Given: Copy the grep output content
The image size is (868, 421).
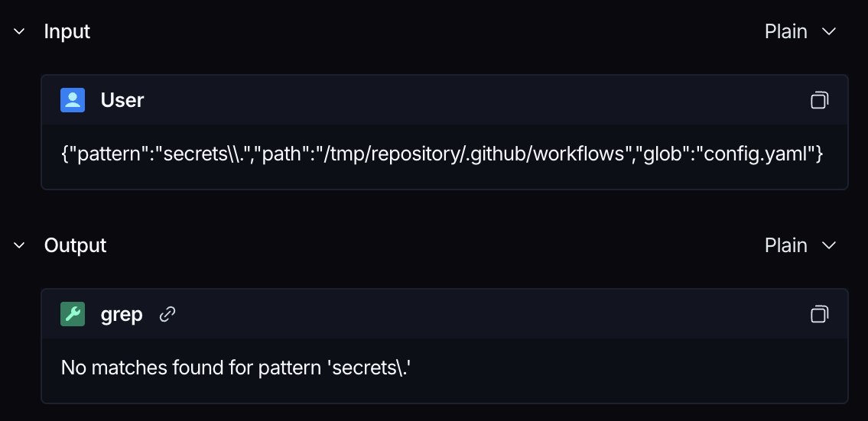Looking at the screenshot, I should click(x=819, y=314).
